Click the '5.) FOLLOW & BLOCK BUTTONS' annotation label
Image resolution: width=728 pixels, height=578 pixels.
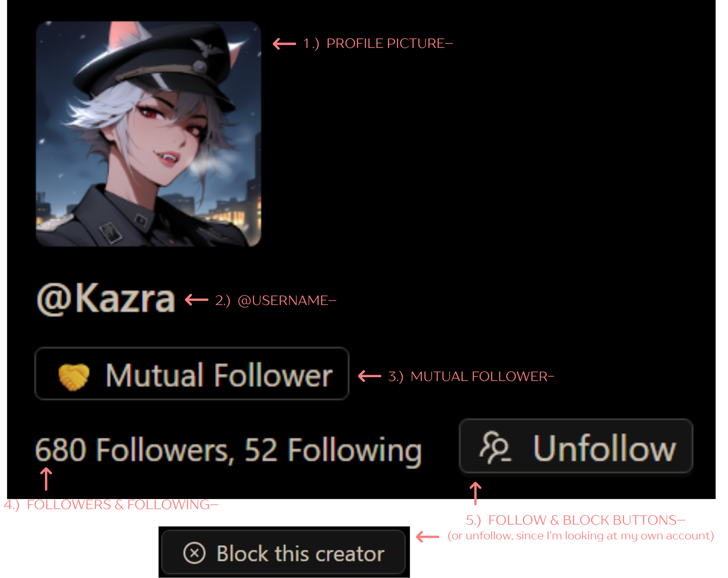(575, 520)
